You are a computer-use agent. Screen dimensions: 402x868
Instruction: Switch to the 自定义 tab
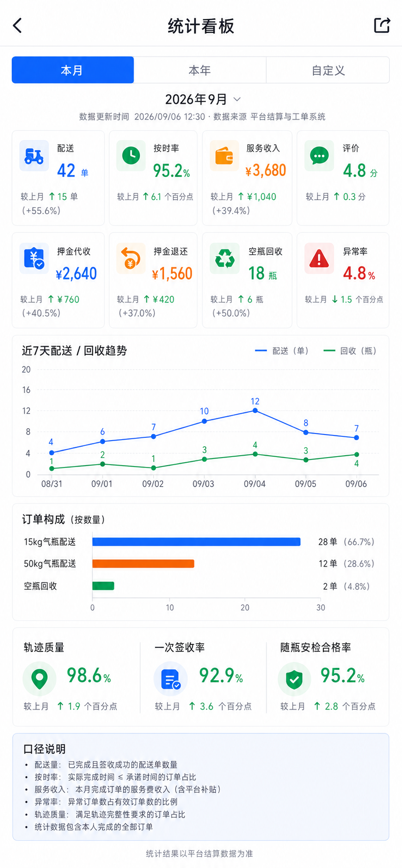(x=328, y=70)
